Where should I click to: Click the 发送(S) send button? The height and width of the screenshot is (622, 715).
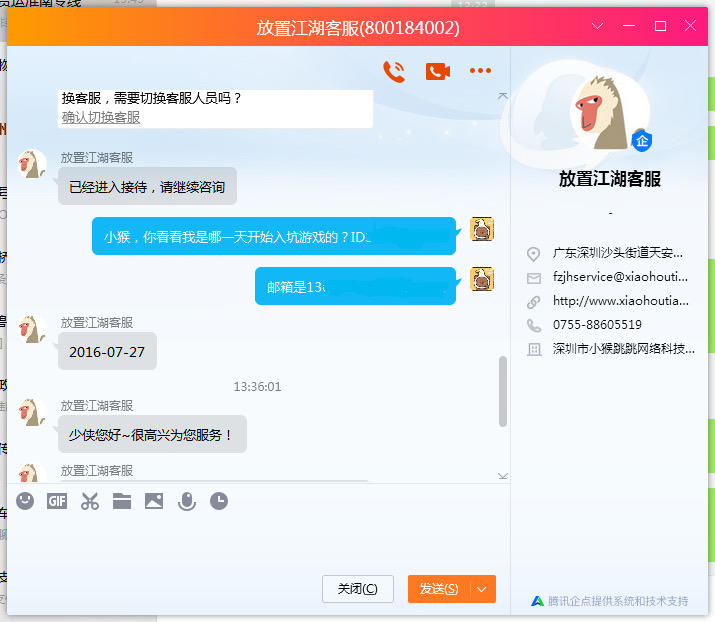(x=439, y=589)
